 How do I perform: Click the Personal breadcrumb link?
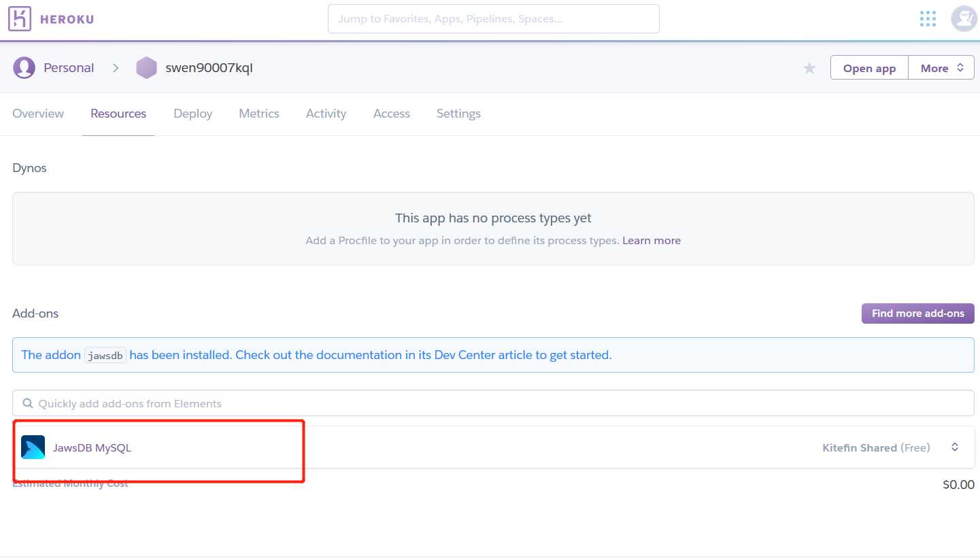pyautogui.click(x=69, y=68)
